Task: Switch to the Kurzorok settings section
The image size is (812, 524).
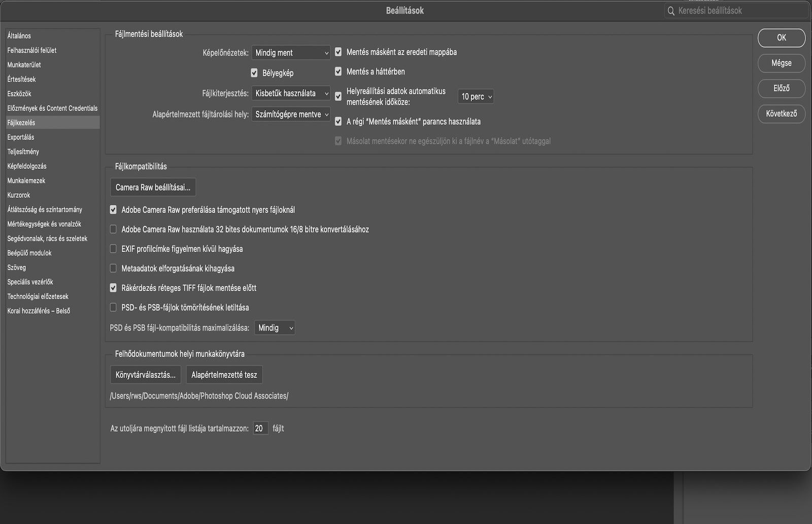Action: click(x=18, y=195)
